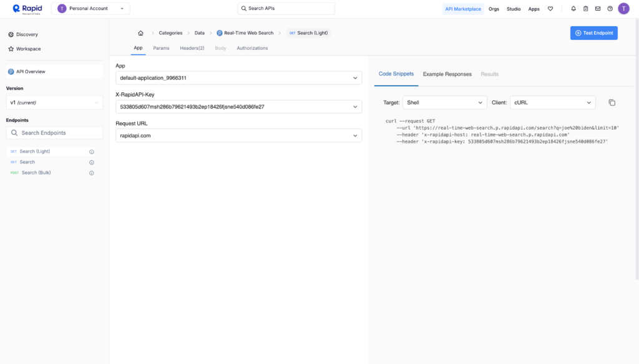Click the page vertical scrollbar
Image resolution: width=639 pixels, height=364 pixels.
tap(637, 150)
